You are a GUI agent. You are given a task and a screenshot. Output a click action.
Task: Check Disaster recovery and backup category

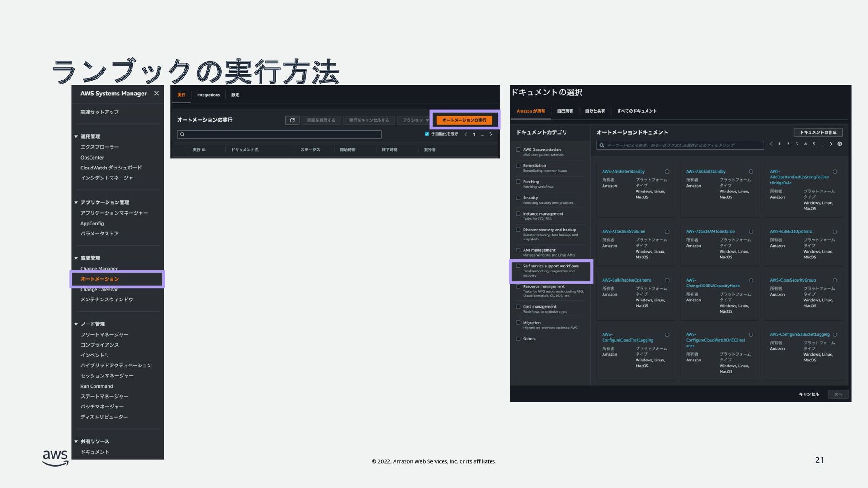point(518,230)
